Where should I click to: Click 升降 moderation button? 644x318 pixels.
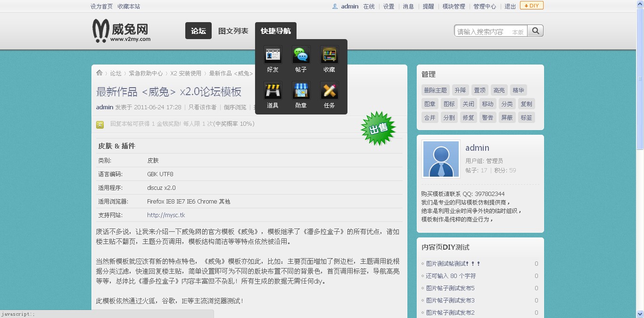pyautogui.click(x=460, y=90)
